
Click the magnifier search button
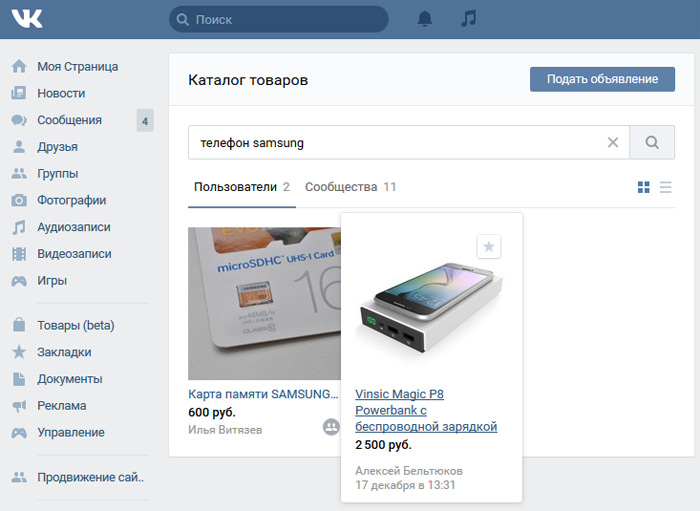click(x=652, y=143)
